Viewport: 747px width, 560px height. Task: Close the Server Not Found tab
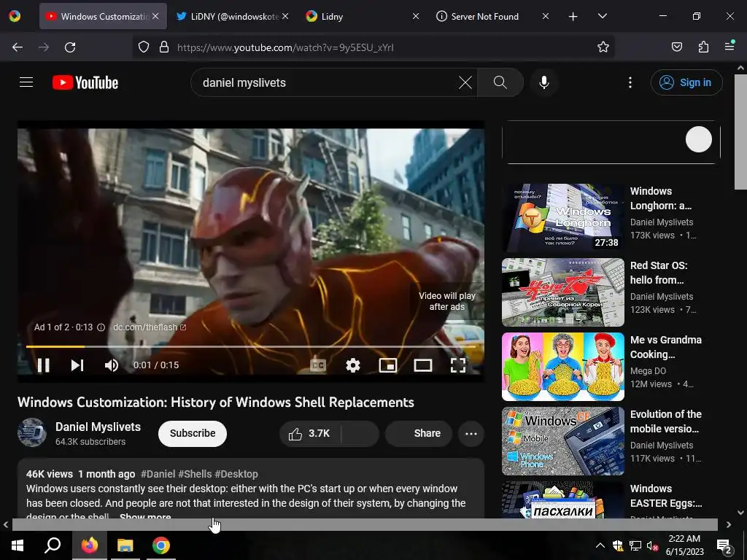click(x=546, y=16)
